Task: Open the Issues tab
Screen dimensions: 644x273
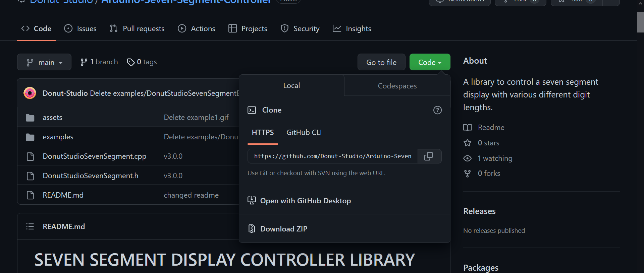Action: tap(80, 29)
